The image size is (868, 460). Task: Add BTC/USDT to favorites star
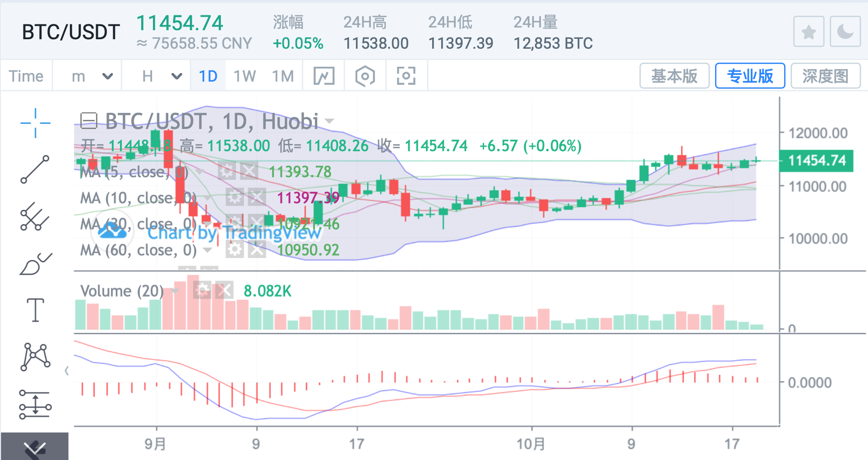808,32
